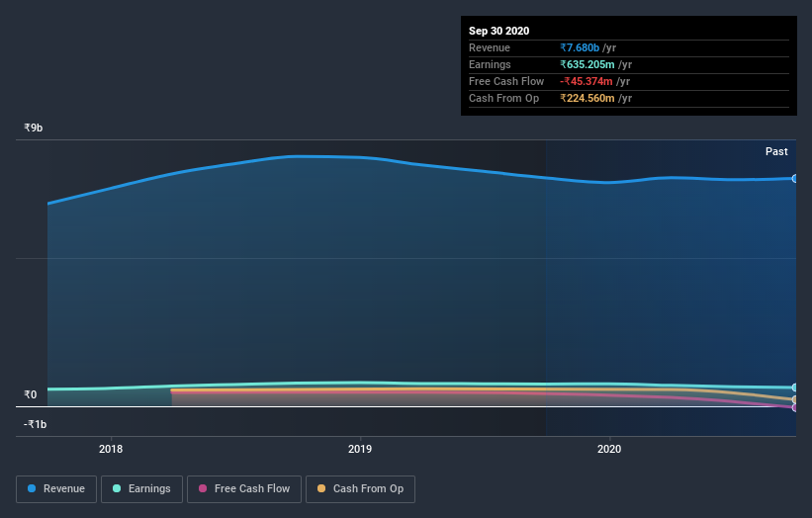Toggle the Free Cash Flow legend button
Image resolution: width=812 pixels, height=518 pixels.
[244, 489]
